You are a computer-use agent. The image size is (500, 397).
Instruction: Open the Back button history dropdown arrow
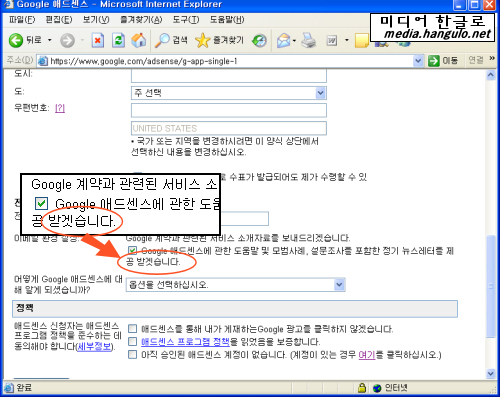tap(50, 40)
